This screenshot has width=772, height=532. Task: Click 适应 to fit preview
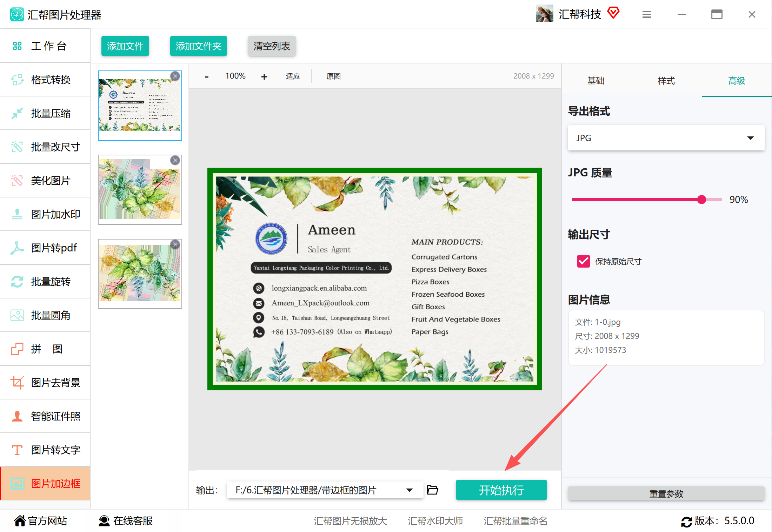293,76
